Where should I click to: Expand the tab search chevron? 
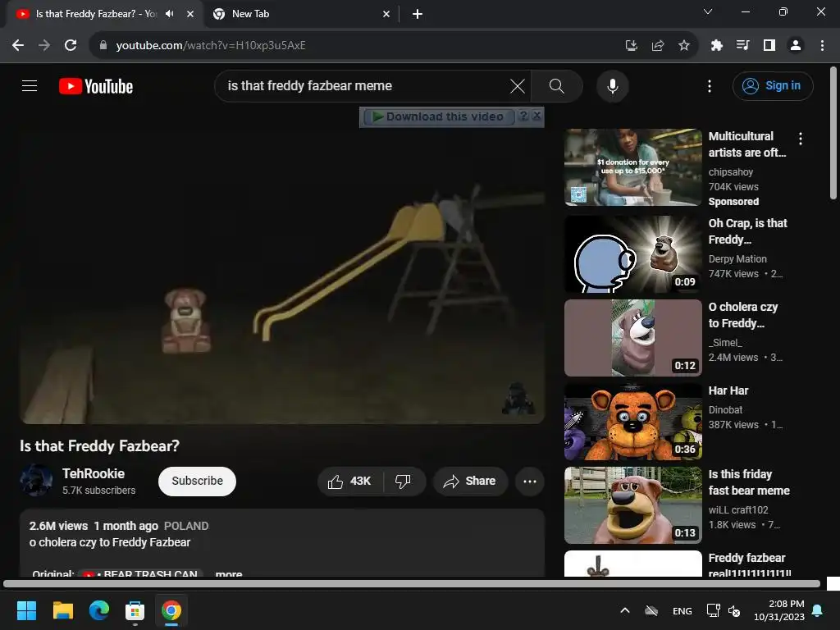coord(708,11)
